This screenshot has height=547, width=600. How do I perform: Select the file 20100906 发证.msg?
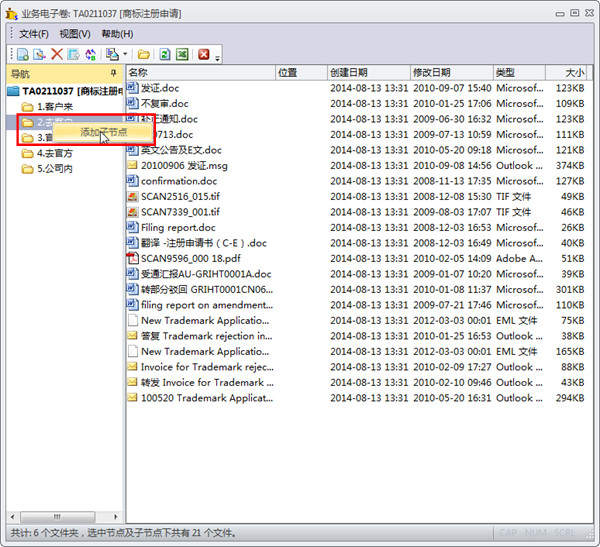click(184, 165)
